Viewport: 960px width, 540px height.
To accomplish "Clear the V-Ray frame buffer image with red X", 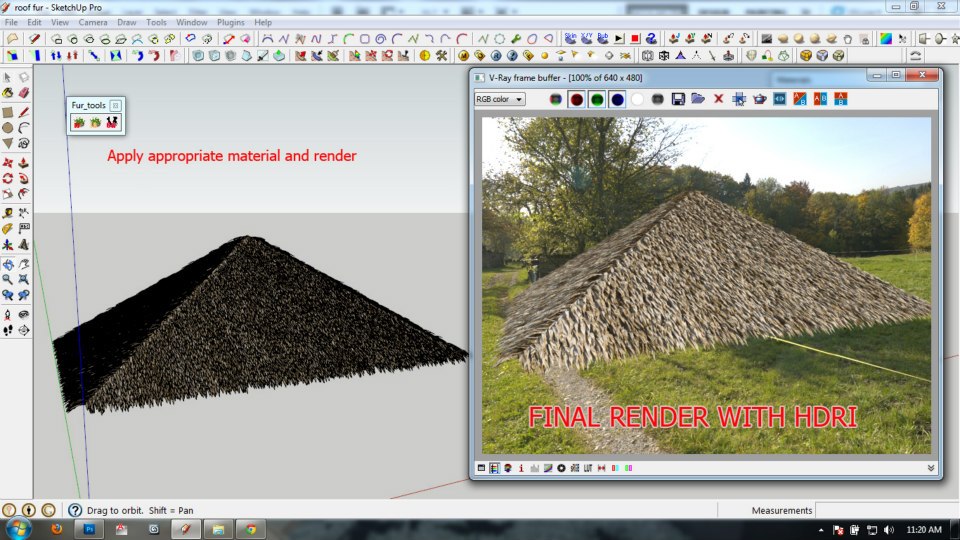I will [x=719, y=99].
